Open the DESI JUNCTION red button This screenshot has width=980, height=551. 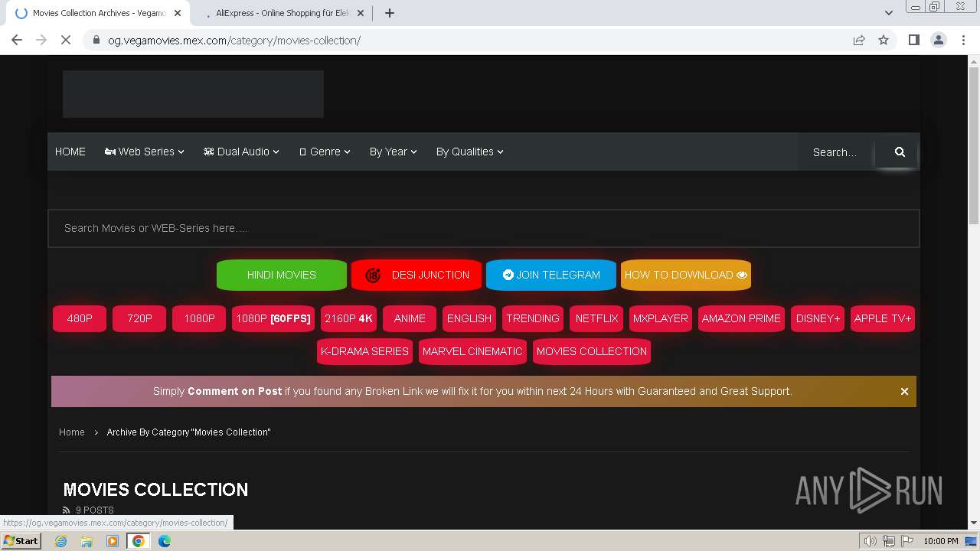(416, 275)
